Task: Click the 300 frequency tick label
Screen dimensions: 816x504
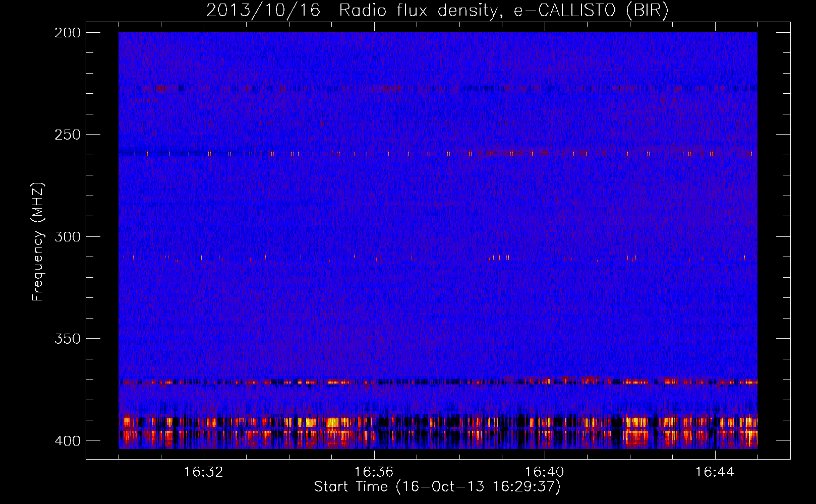Action: coord(67,237)
